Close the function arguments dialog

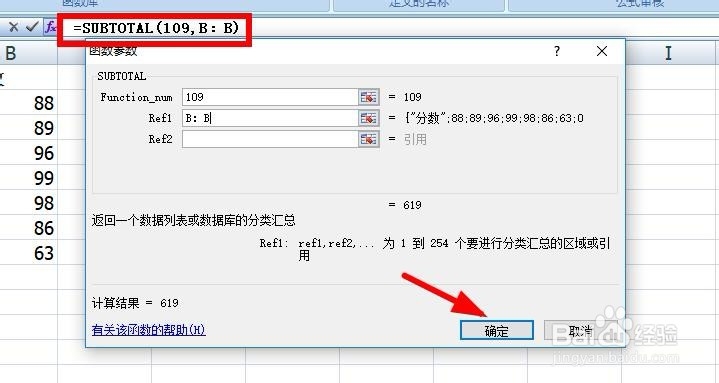click(602, 51)
